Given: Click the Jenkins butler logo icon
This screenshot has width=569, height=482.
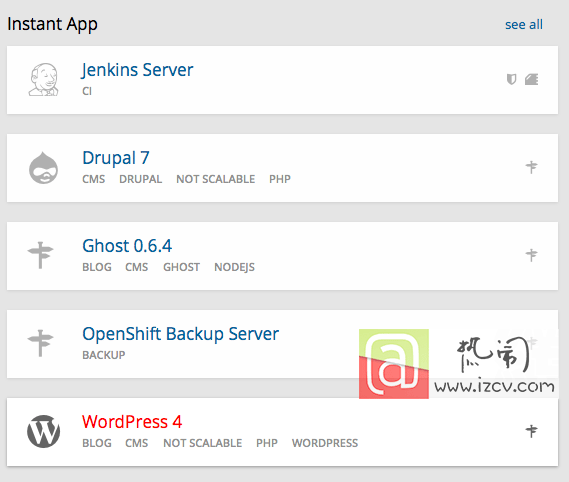Looking at the screenshot, I should click(44, 79).
